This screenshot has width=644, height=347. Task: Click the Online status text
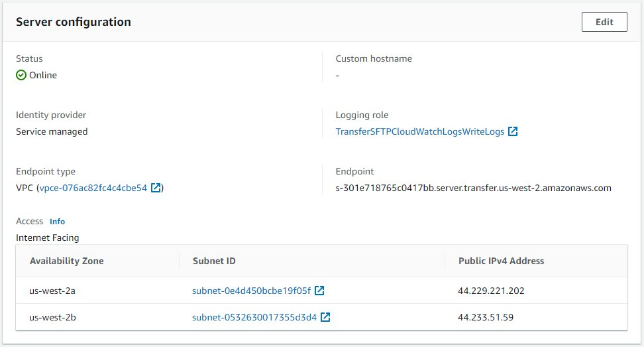click(x=42, y=75)
